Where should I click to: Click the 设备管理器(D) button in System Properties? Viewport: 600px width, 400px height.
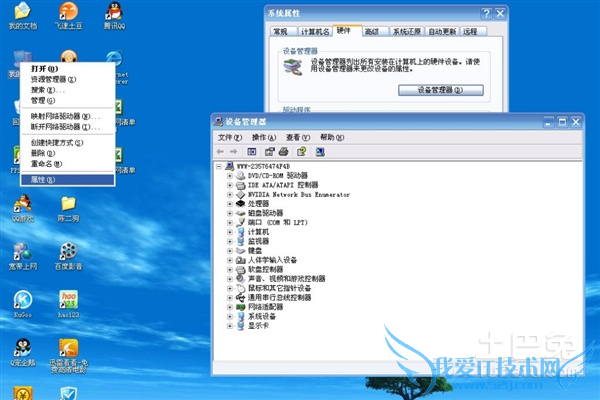[440, 90]
